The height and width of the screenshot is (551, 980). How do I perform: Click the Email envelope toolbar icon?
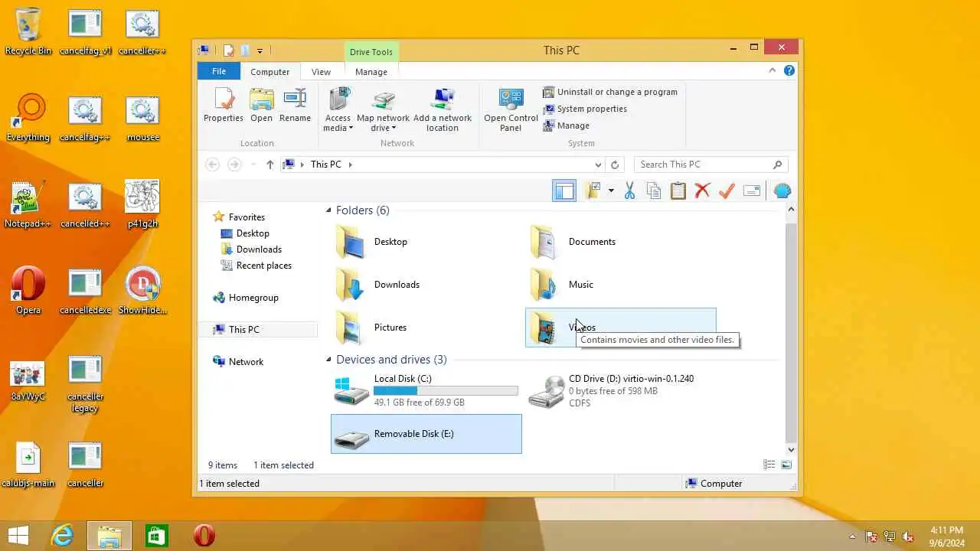click(752, 191)
